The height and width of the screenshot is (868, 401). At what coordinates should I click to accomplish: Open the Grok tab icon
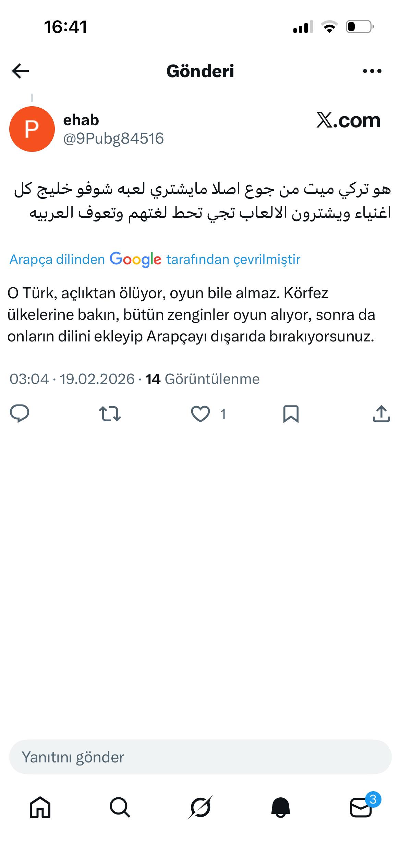200,807
